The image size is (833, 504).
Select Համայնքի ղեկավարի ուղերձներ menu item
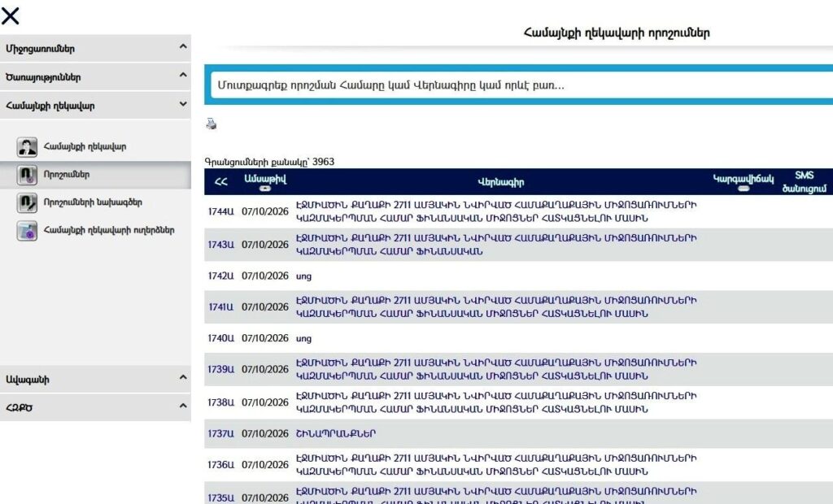coord(109,231)
